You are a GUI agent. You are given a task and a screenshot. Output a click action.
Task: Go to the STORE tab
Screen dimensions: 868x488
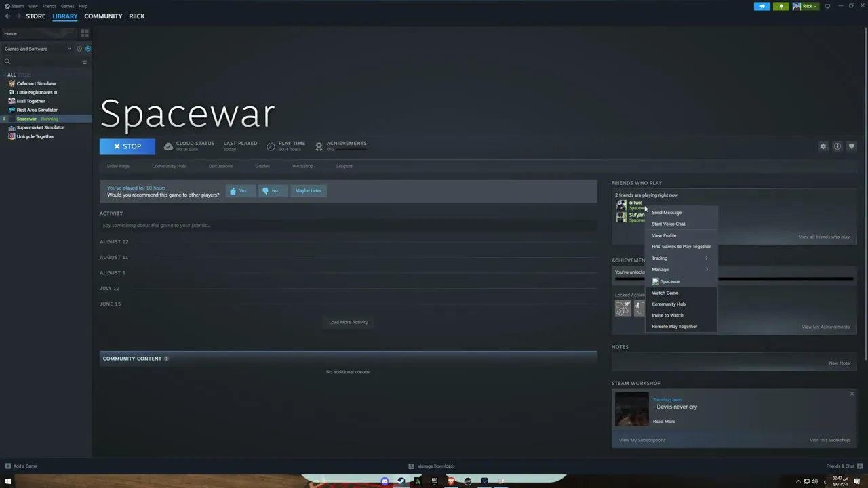click(36, 16)
